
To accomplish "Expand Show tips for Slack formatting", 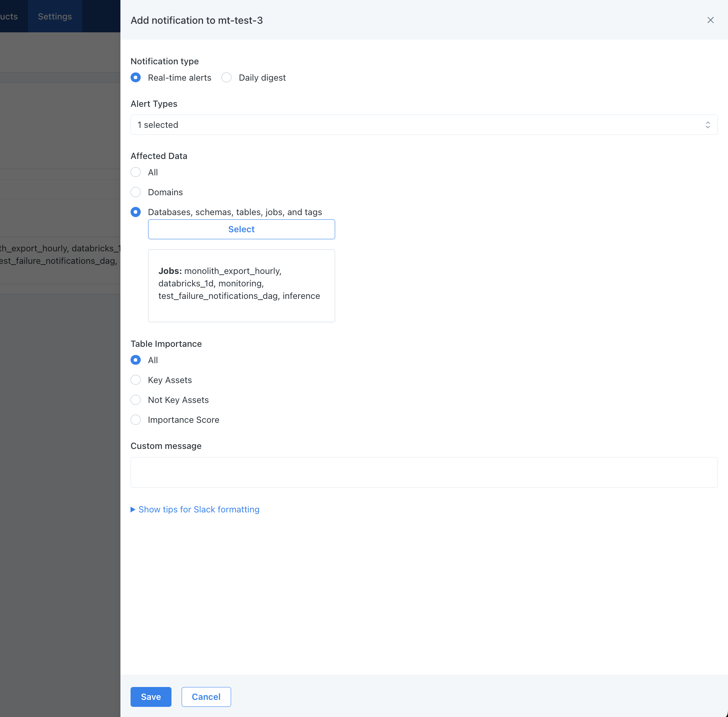I will [x=199, y=509].
